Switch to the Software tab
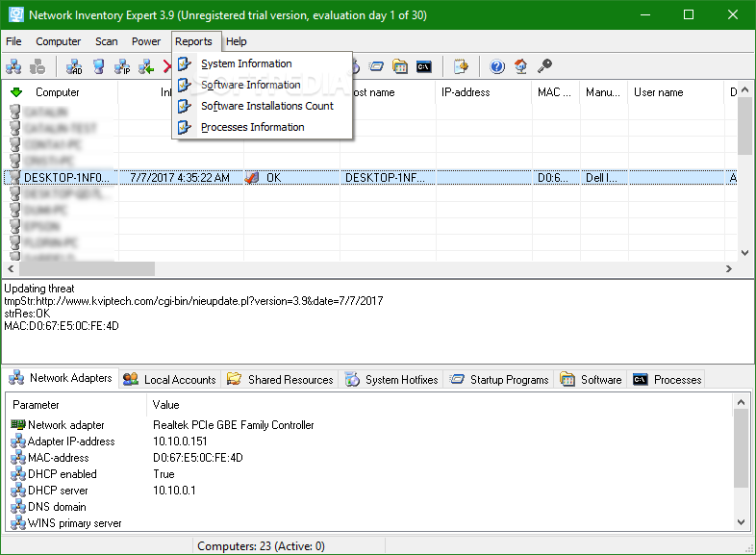This screenshot has height=555, width=756. coord(592,380)
